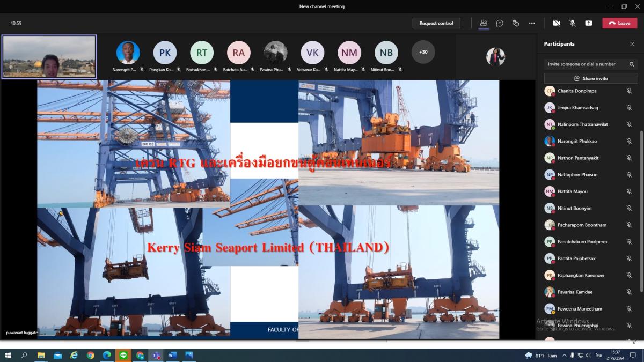Open File Explorer from the taskbar

(41, 355)
